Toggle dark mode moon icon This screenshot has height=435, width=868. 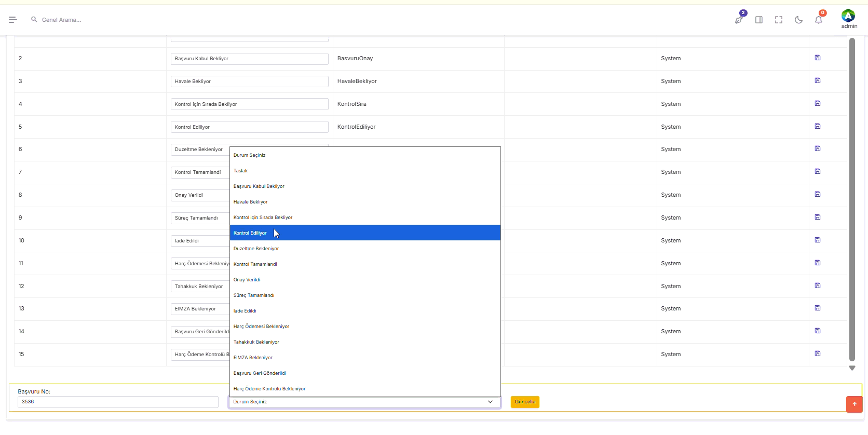pos(798,20)
